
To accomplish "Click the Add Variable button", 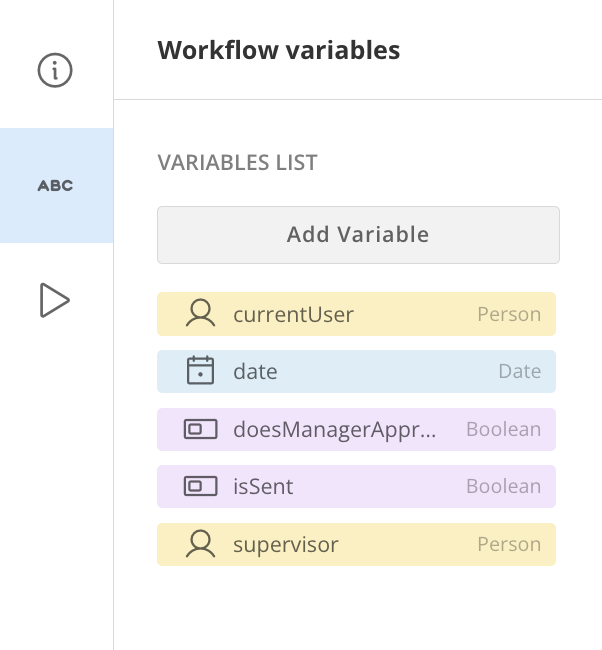I will coord(358,235).
